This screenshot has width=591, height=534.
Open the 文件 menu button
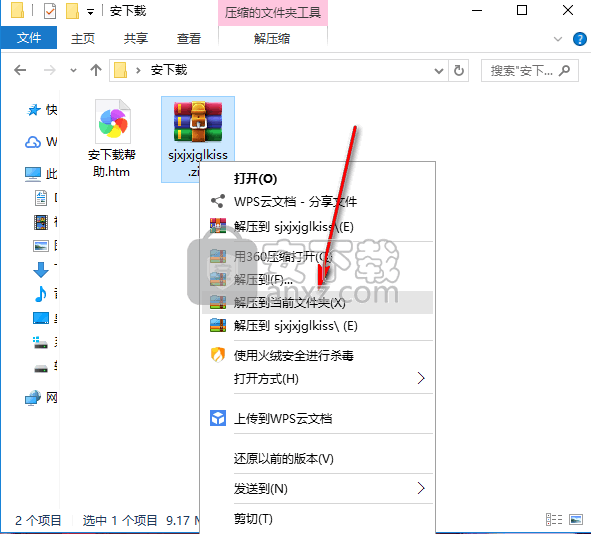[x=29, y=38]
